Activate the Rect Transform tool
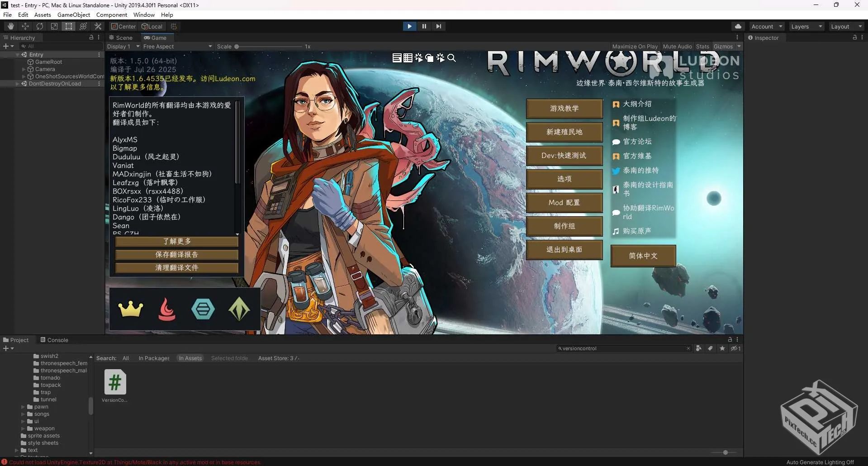The height and width of the screenshot is (466, 868). 69,26
